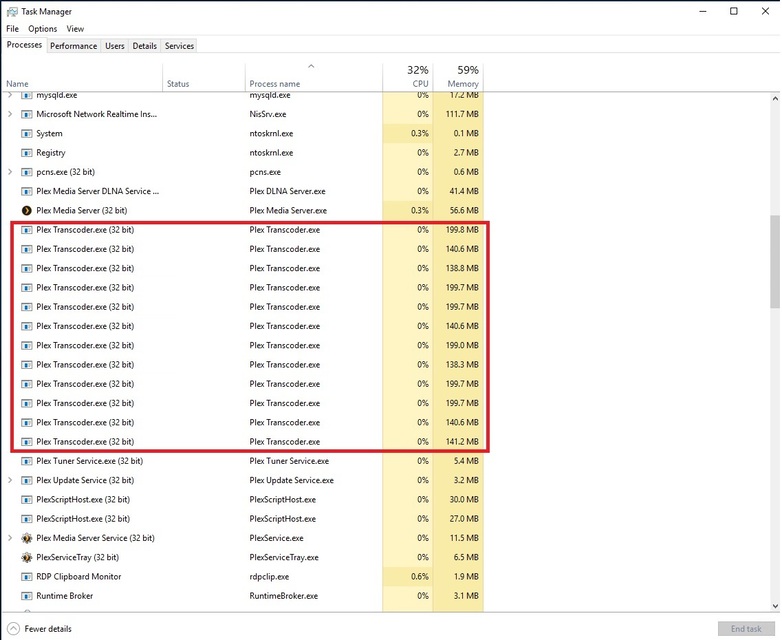Click the Plex Tuner Service.exe icon
The width and height of the screenshot is (782, 640).
26,461
